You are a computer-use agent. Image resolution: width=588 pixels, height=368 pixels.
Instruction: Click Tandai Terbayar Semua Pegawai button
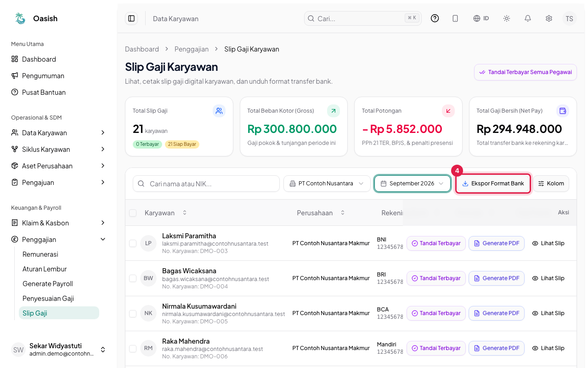(526, 72)
